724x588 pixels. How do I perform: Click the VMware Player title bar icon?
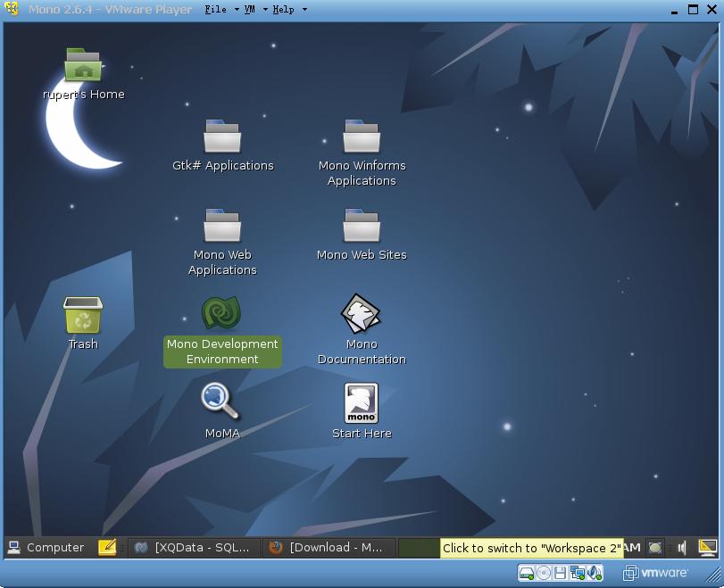[x=12, y=9]
